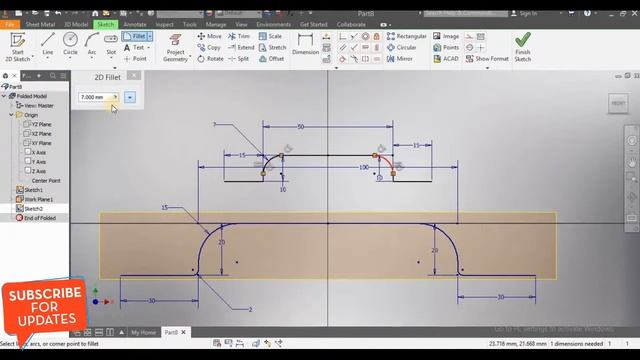Click the ViewCube FRONT face
640x360 pixels.
tap(618, 103)
